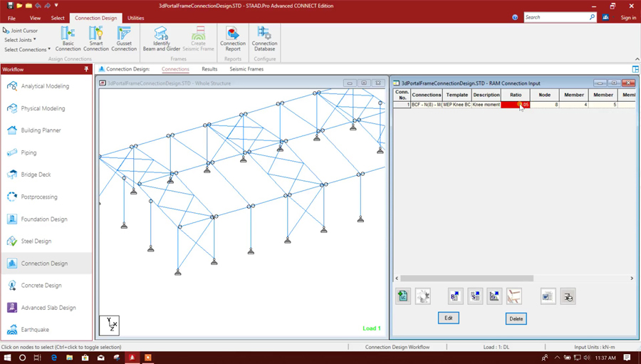641x364 pixels.
Task: Open Advanced Slab Design workflow
Action: tap(46, 308)
